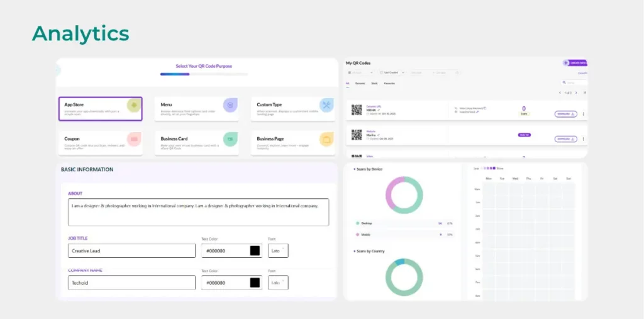Open the Job Title font dropdown
Image resolution: width=644 pixels, height=319 pixels.
pyautogui.click(x=278, y=251)
